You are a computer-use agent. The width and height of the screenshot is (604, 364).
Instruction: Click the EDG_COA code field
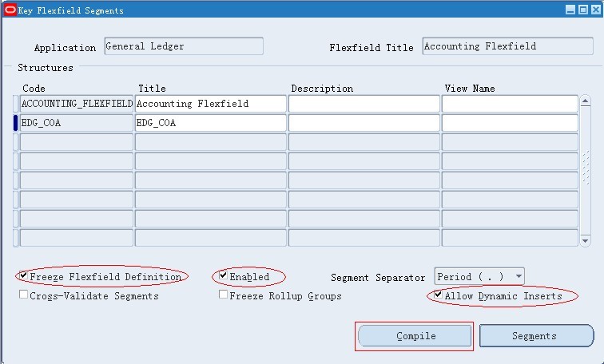(76, 123)
